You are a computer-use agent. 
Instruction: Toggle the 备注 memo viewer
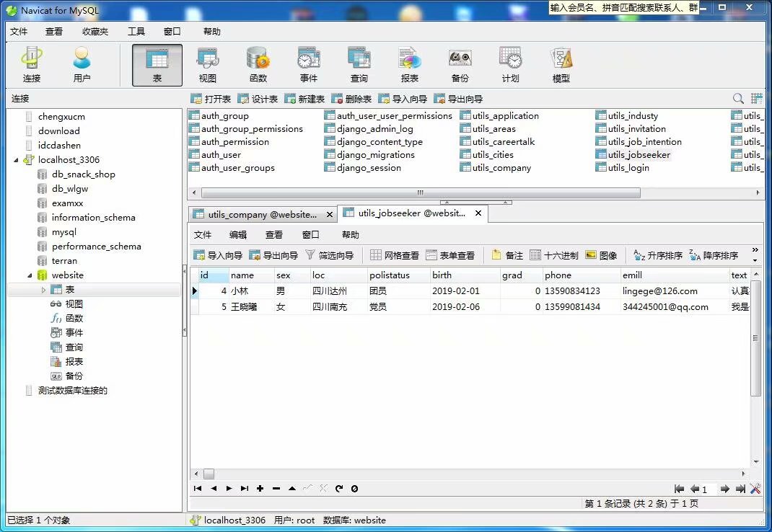pos(507,255)
